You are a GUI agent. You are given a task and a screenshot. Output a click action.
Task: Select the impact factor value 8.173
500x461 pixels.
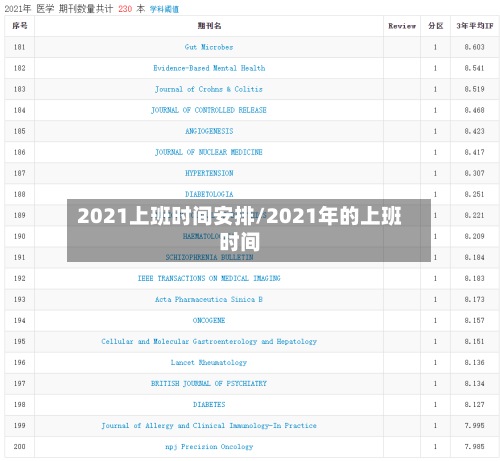coord(474,299)
